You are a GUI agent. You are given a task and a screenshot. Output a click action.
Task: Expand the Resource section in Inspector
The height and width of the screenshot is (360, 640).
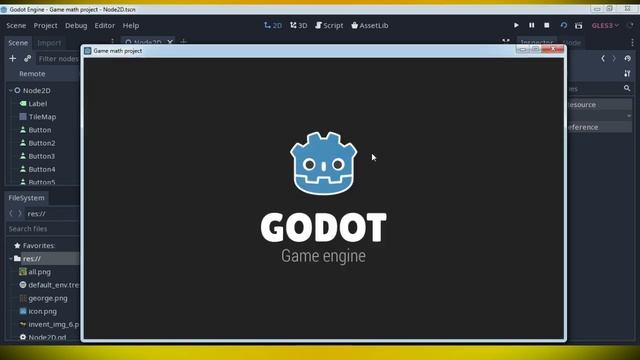[599, 104]
